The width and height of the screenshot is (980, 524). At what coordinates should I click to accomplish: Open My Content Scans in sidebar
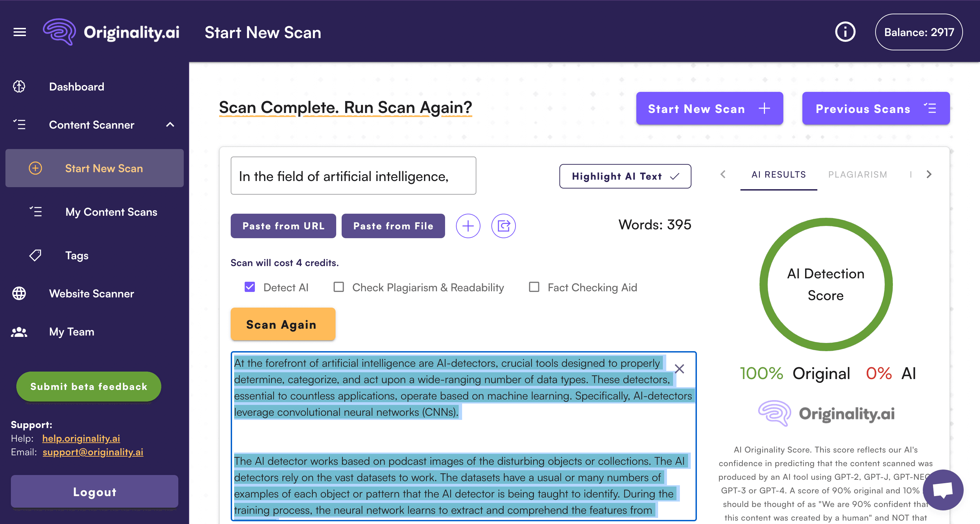pyautogui.click(x=111, y=212)
